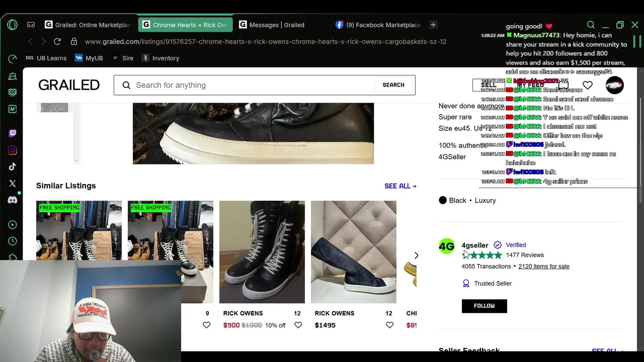The width and height of the screenshot is (644, 362).
Task: Open GX Corner gamepad icon
Action: pyautogui.click(x=31, y=25)
